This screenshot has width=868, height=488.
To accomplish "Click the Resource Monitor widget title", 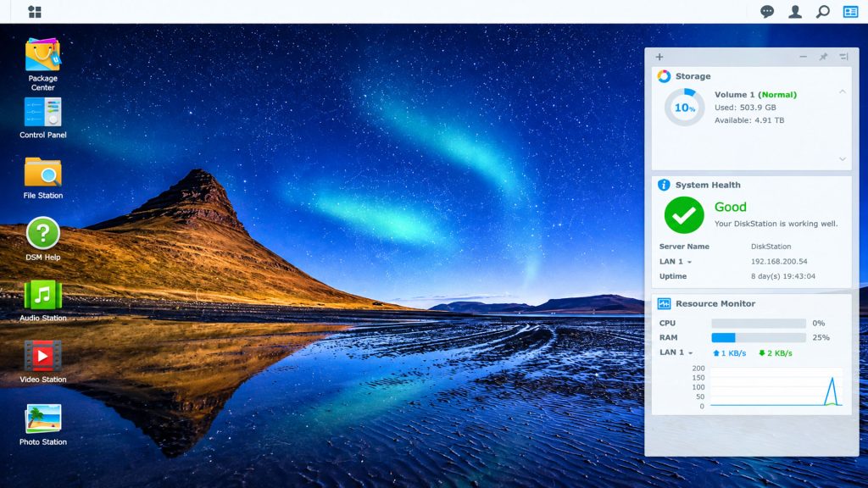I will coord(715,304).
